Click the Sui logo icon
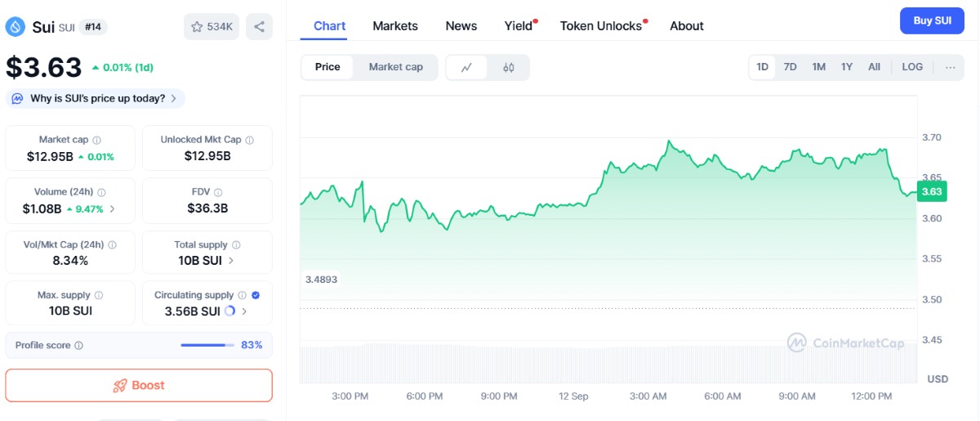 16,27
